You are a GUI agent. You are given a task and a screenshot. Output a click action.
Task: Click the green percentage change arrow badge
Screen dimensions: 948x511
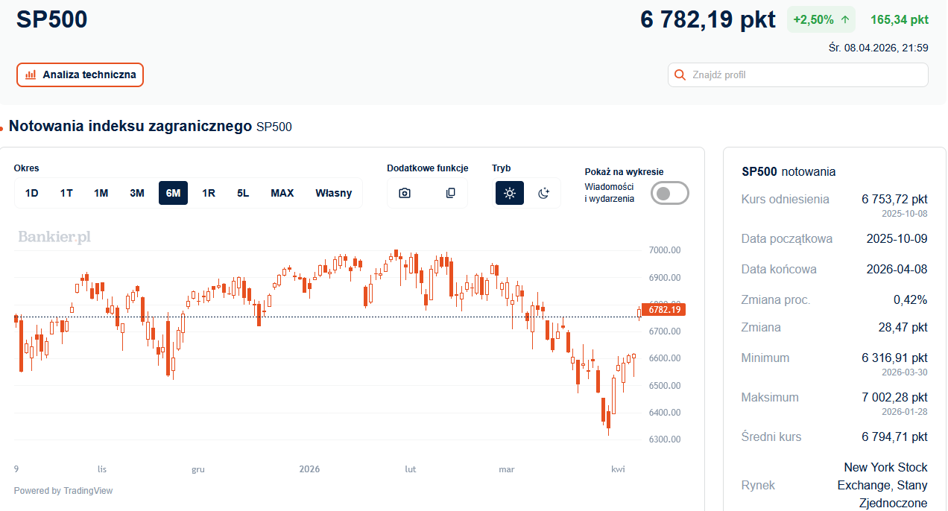click(x=821, y=20)
